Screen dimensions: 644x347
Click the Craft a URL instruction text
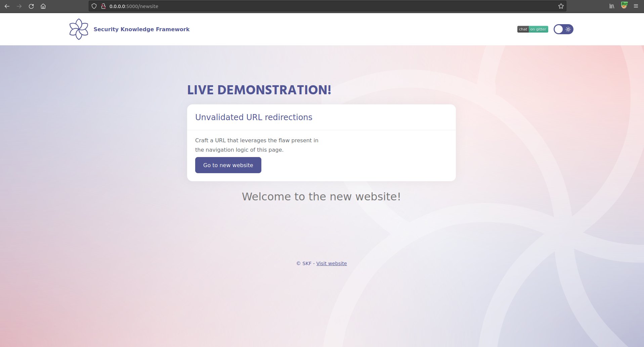(x=257, y=145)
